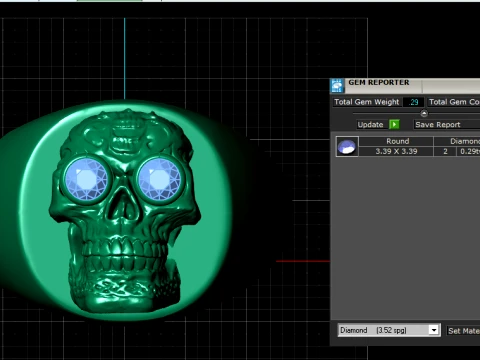
Task: Click the Total Gem Cost label
Action: pos(454,102)
